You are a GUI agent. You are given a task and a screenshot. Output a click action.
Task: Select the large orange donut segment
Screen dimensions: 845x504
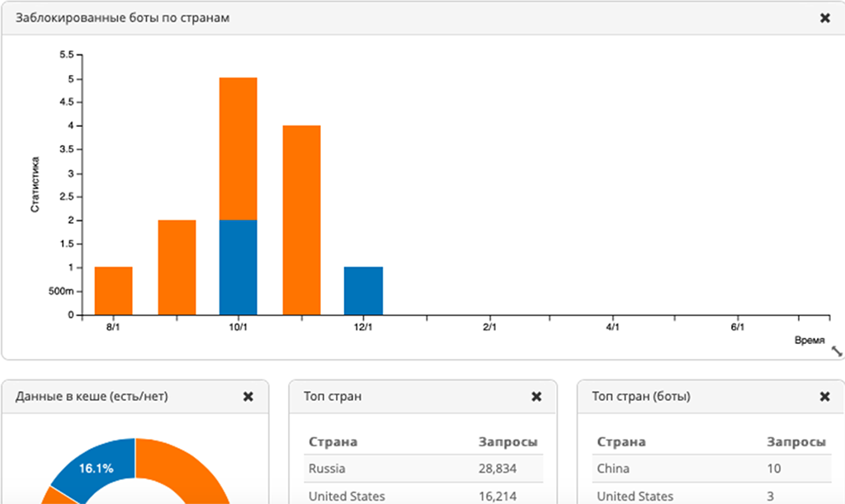coord(190,470)
